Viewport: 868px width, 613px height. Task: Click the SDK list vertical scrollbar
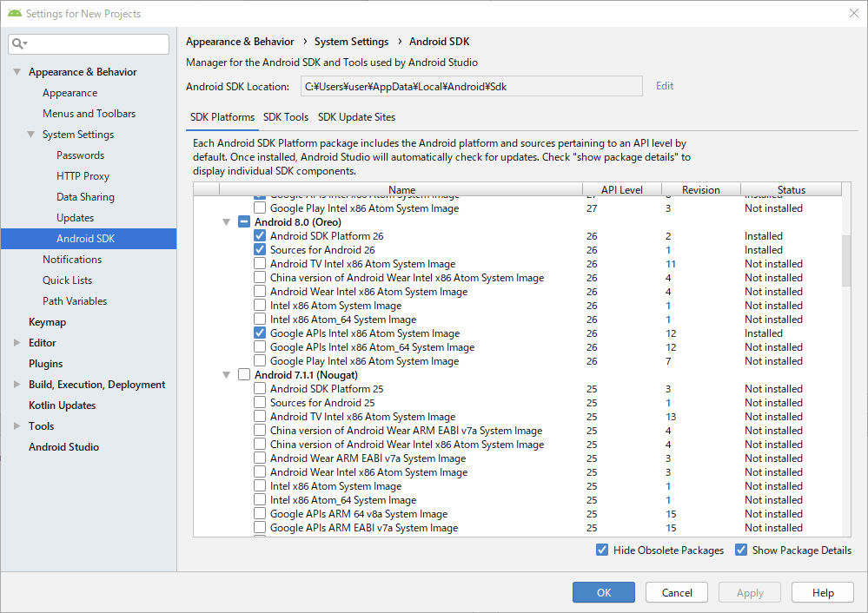click(846, 260)
